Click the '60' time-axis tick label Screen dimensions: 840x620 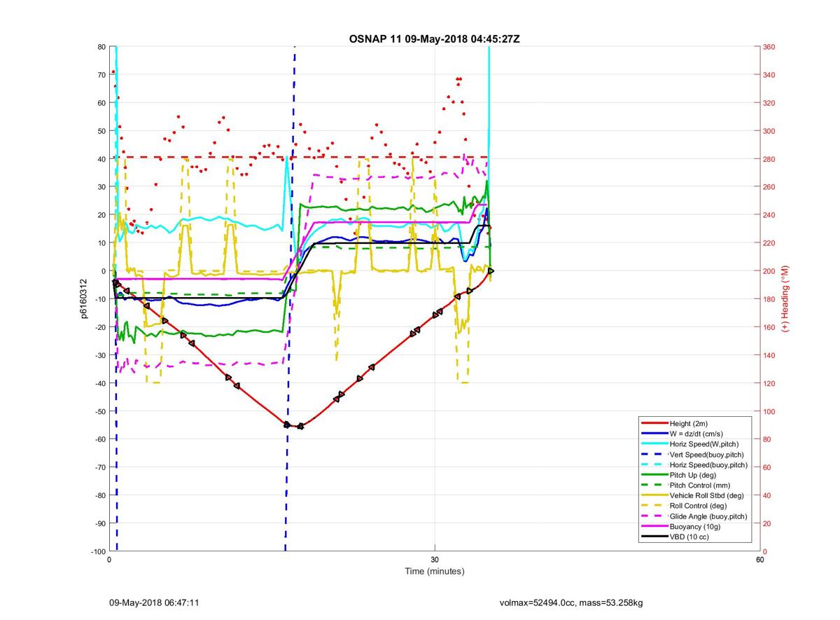[759, 560]
